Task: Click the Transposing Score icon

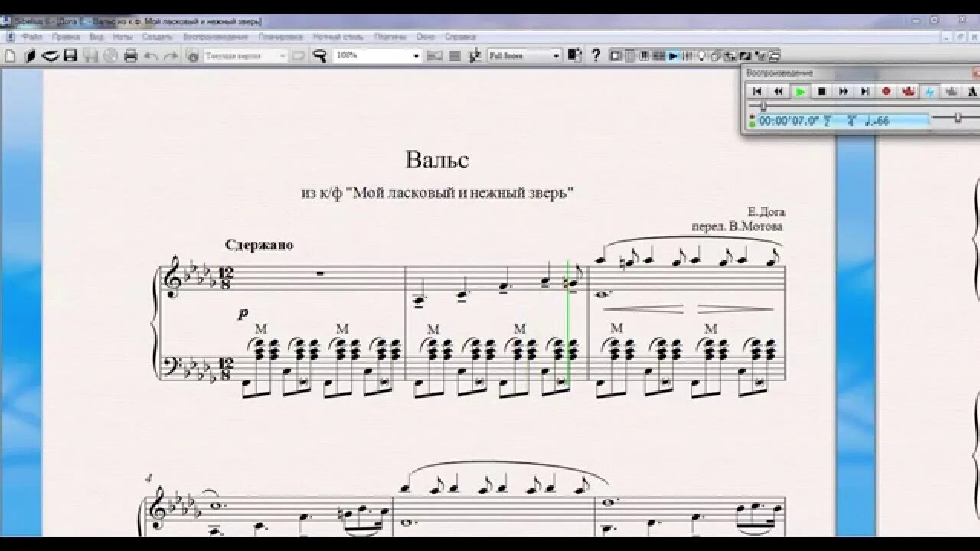Action: (x=475, y=55)
